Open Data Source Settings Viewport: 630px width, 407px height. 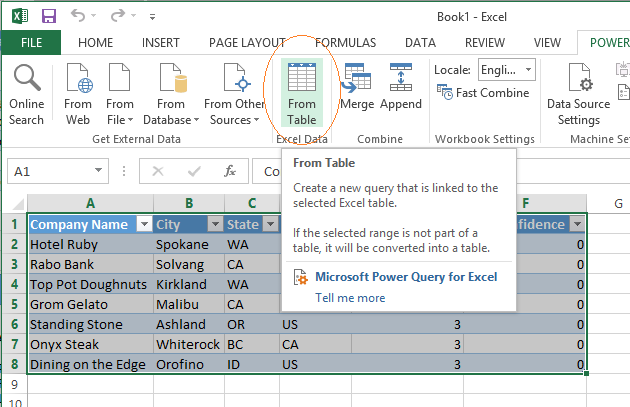pos(579,94)
